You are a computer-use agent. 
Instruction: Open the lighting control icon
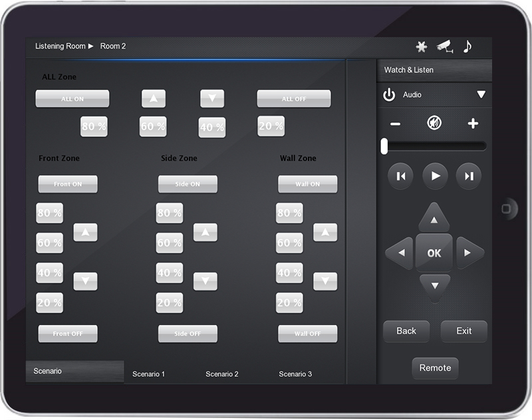click(421, 47)
